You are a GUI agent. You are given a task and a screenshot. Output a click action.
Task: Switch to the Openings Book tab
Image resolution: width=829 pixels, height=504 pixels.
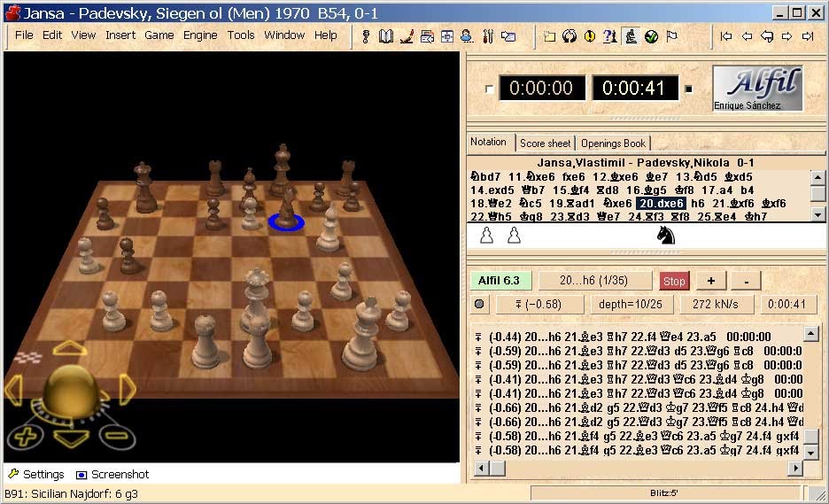[613, 143]
